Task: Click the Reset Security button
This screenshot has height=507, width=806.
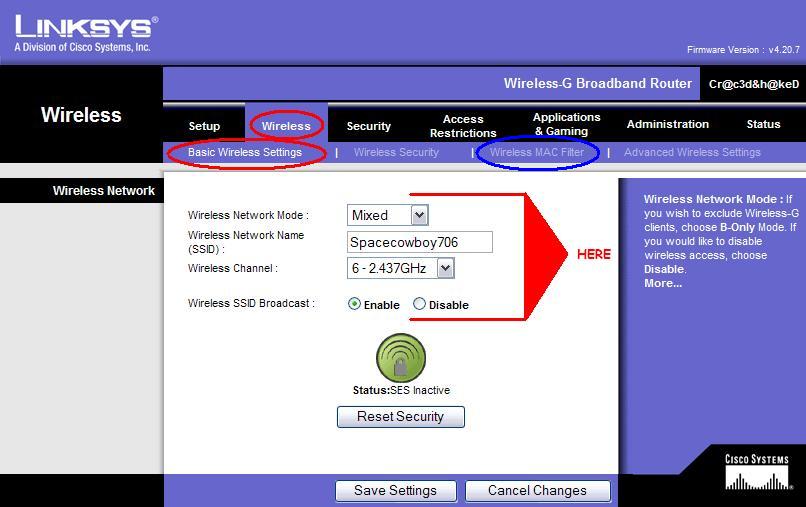Action: (401, 417)
